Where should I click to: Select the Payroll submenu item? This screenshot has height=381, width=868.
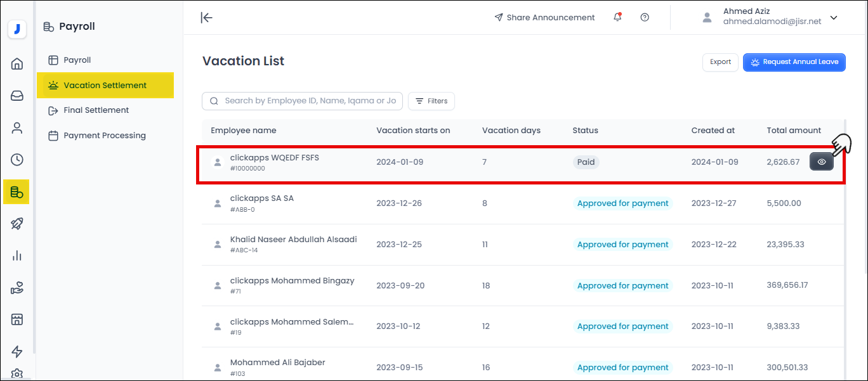pyautogui.click(x=77, y=60)
